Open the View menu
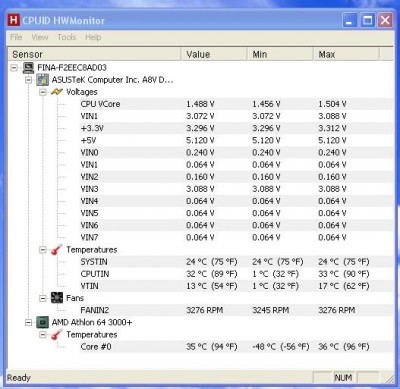400x389 pixels. [x=40, y=37]
